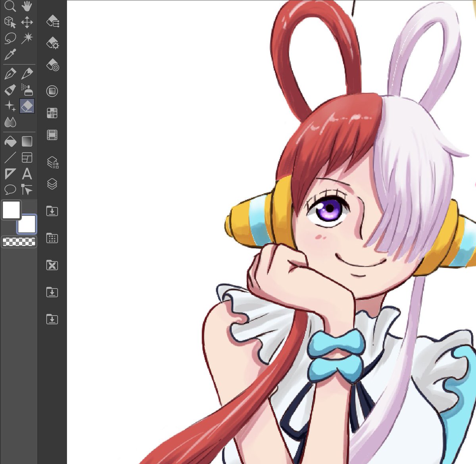Select the Pen nib tool

10,73
